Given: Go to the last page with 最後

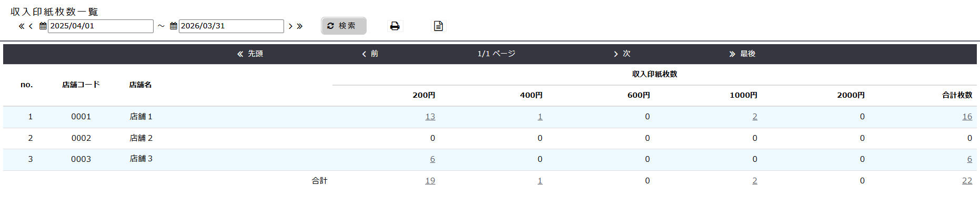Looking at the screenshot, I should [742, 54].
